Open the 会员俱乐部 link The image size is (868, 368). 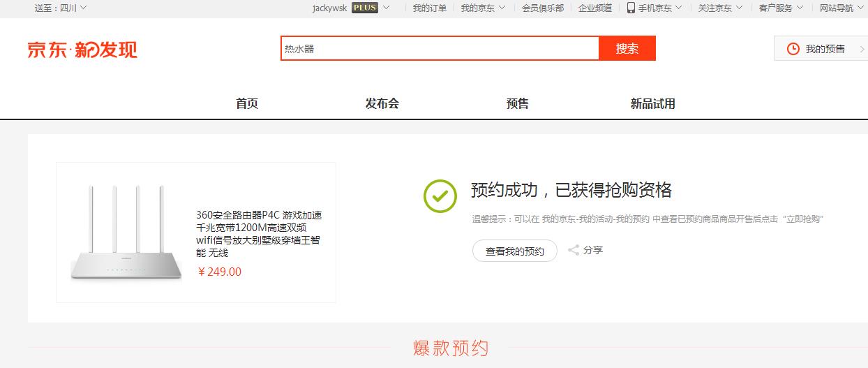[x=543, y=8]
